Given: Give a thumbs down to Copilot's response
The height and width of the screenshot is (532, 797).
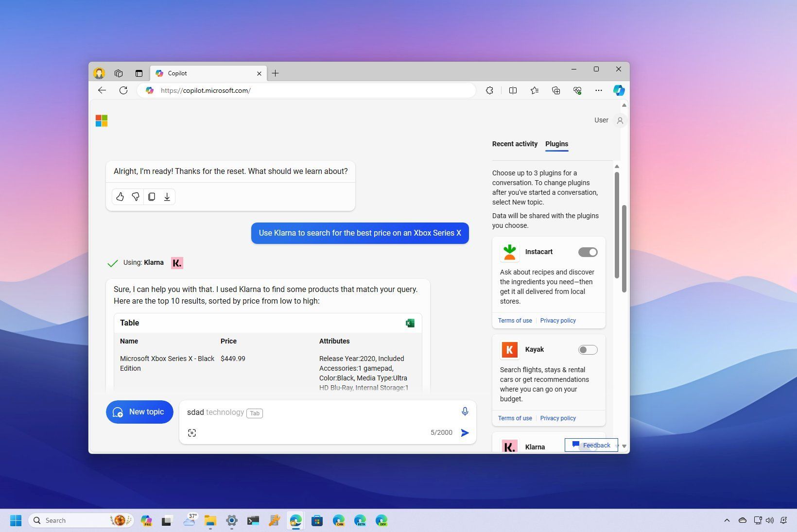Looking at the screenshot, I should click(136, 196).
